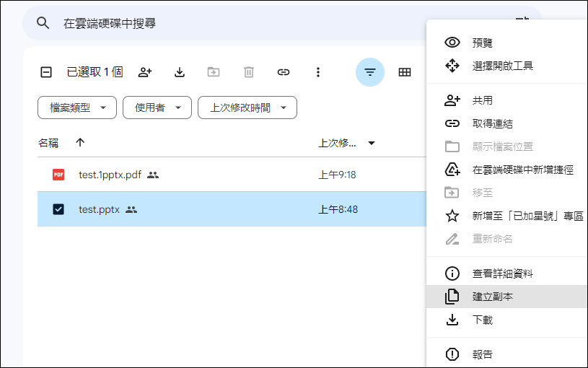Screen dimensions: 588x368
Task: Open the 上次修改時間 filter dropdown
Action: [x=247, y=108]
